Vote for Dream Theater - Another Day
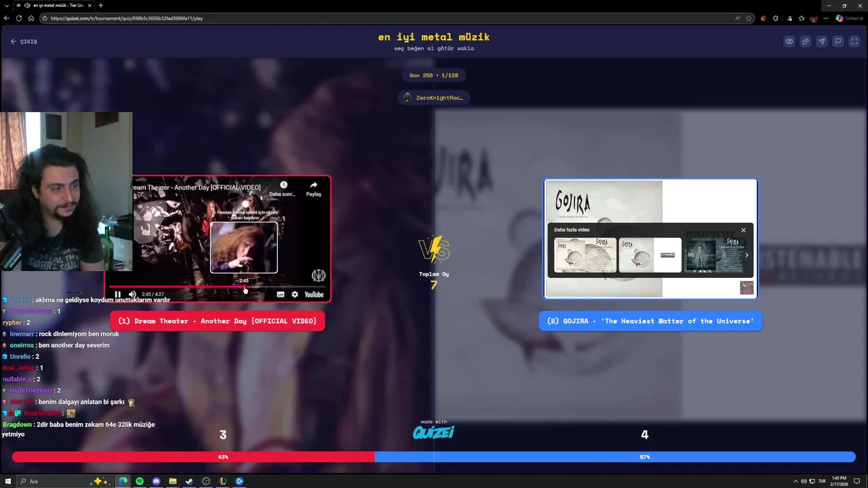This screenshot has height=488, width=868. pyautogui.click(x=218, y=321)
